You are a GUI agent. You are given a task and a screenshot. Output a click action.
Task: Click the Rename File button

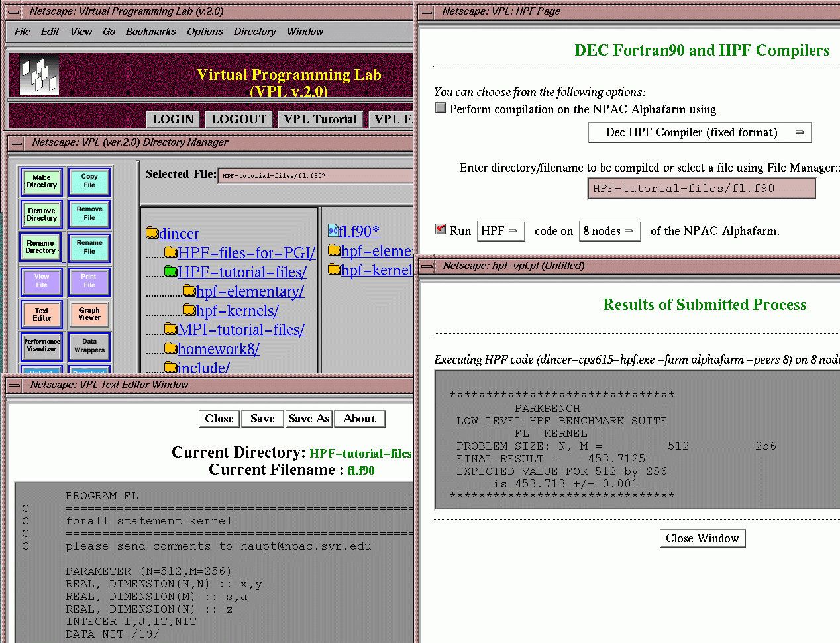[x=89, y=248]
